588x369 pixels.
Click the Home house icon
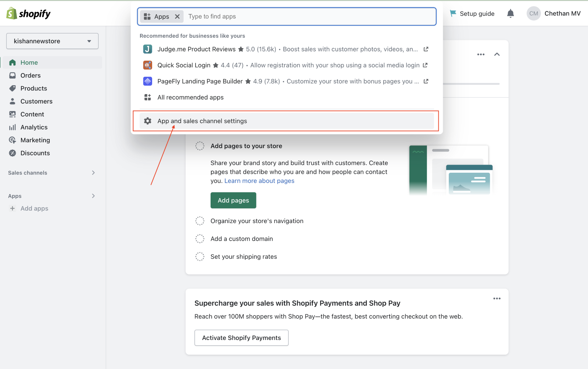click(x=12, y=62)
